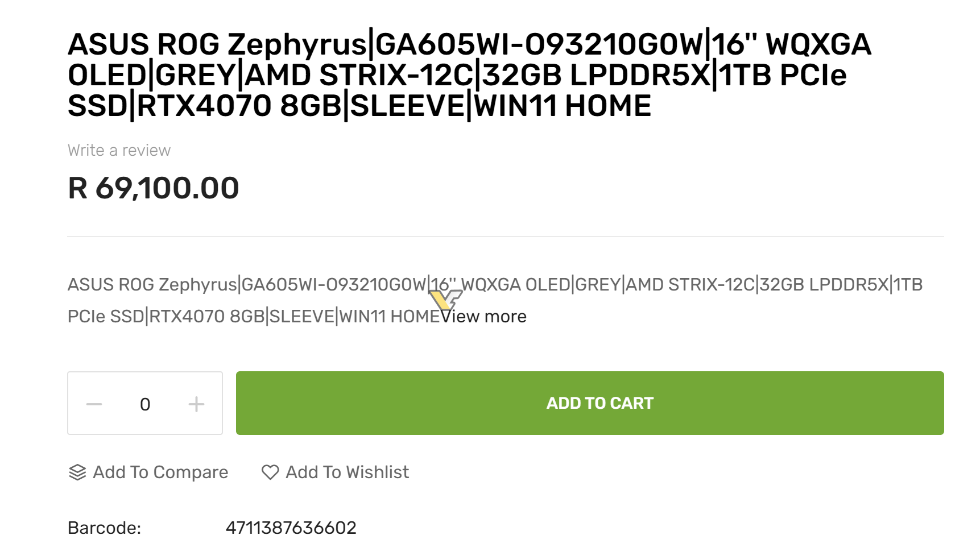This screenshot has width=980, height=560.
Task: Click the Add To Wishlist text link
Action: coord(347,472)
